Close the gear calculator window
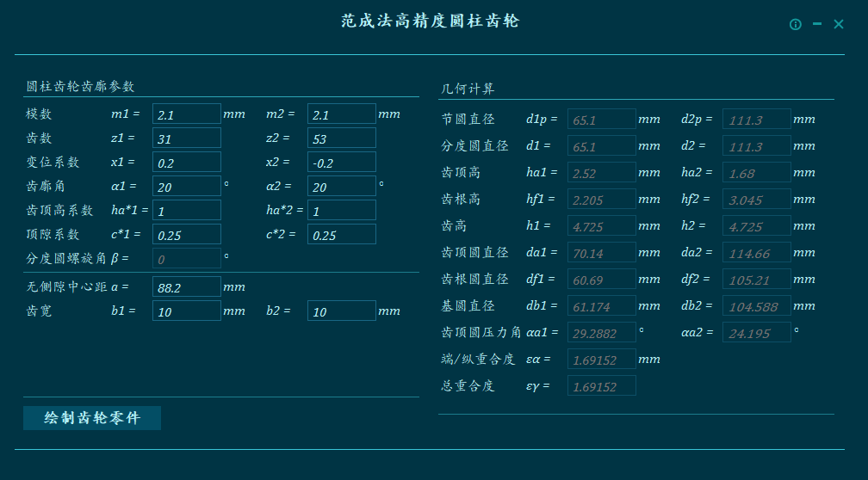868x480 pixels. 839,24
